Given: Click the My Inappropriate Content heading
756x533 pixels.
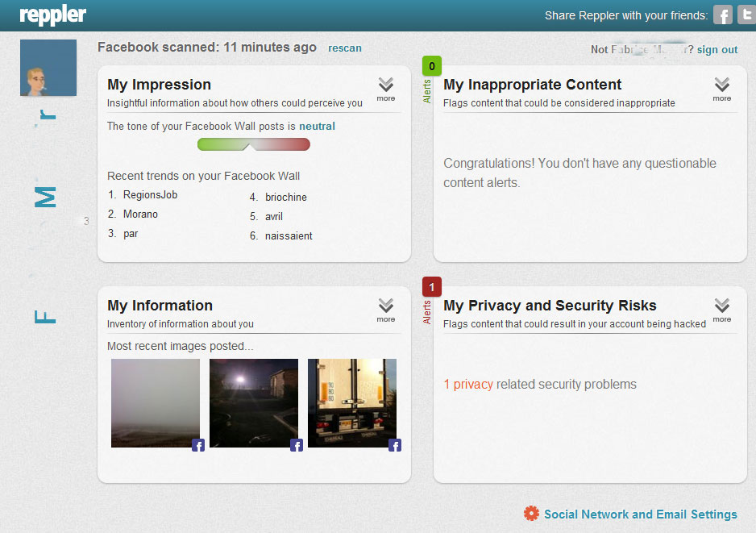Looking at the screenshot, I should (532, 85).
